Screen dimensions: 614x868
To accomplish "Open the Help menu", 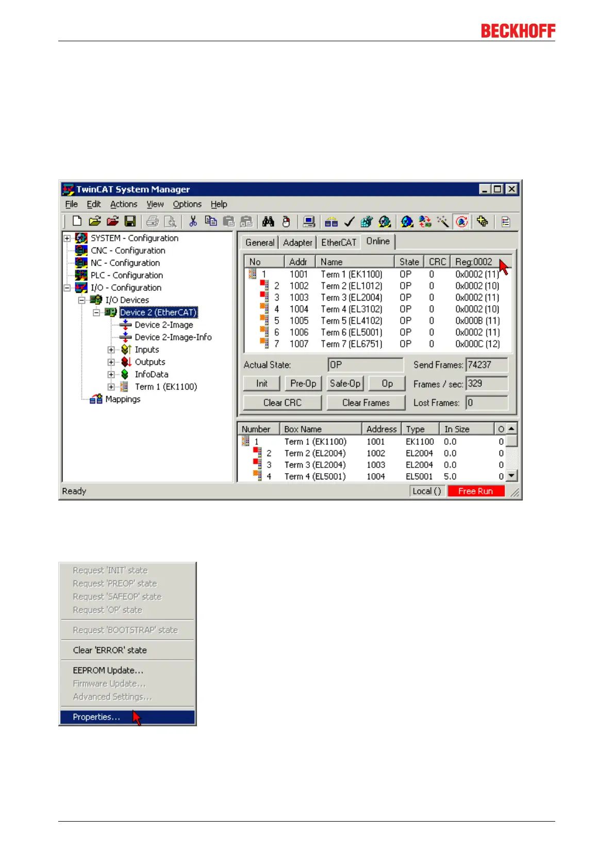I will coord(219,204).
